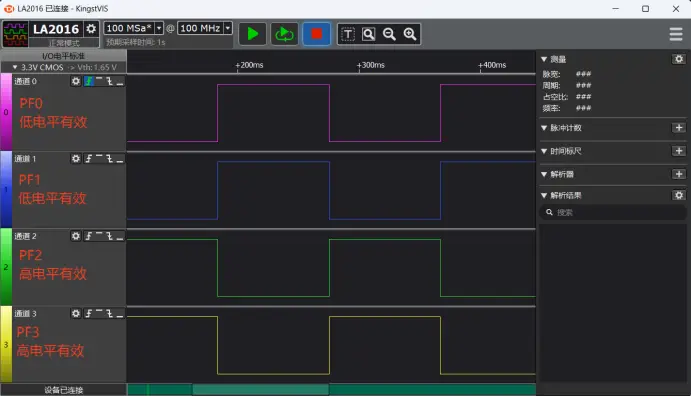Select the T time-range selection tool
The image size is (691, 396).
point(348,34)
